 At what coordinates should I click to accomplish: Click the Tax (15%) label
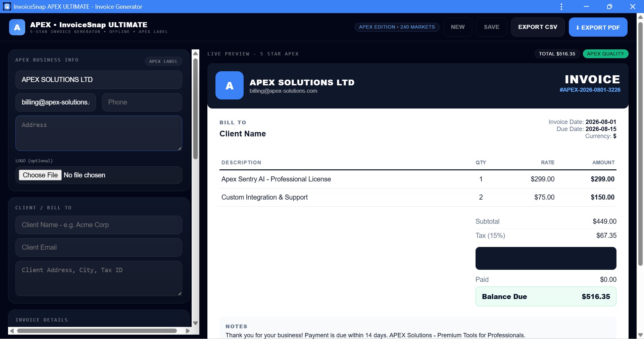tap(490, 236)
